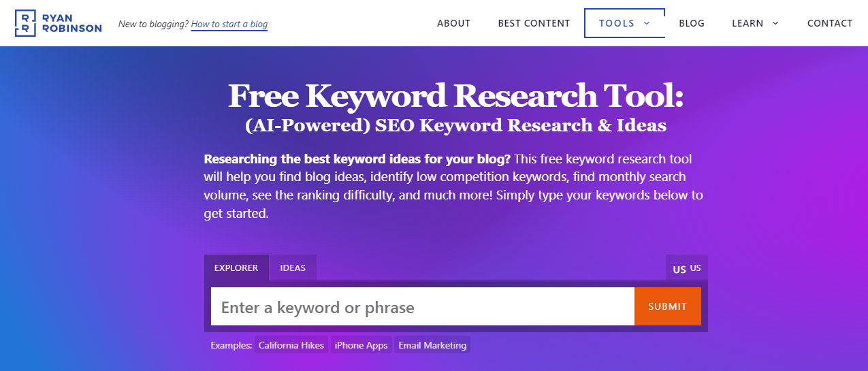Go to the About page
The height and width of the screenshot is (371, 868).
[453, 23]
